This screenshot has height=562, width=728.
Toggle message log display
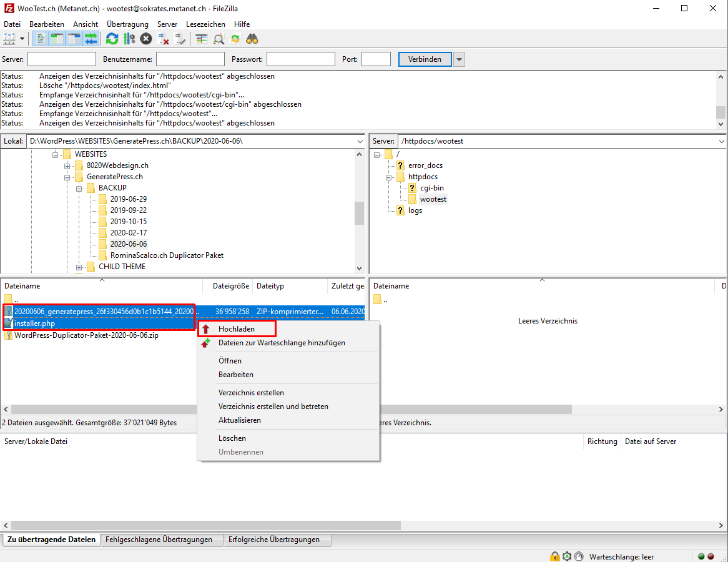(41, 39)
